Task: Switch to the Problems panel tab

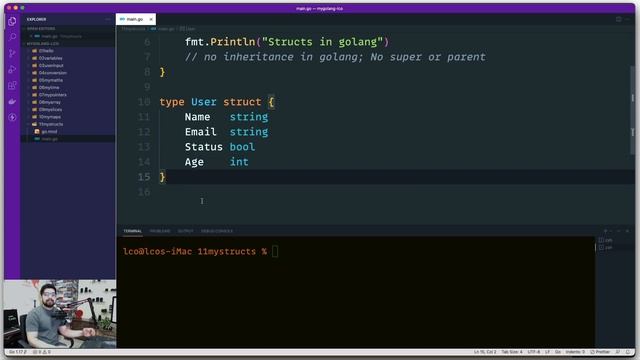Action: tap(160, 231)
